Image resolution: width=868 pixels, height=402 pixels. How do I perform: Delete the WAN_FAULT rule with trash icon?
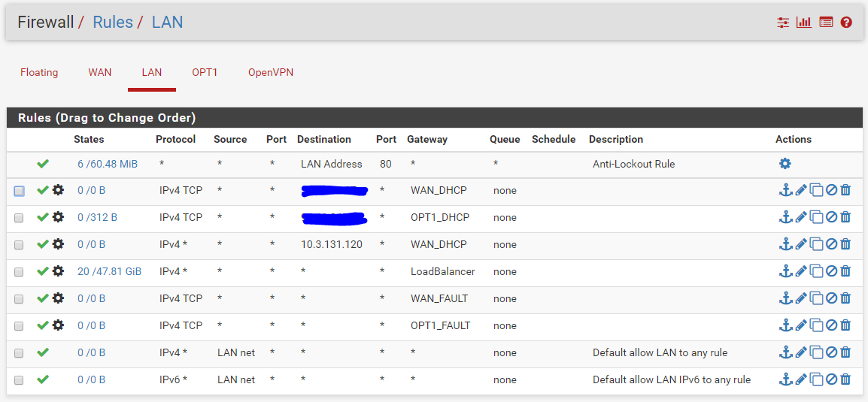pos(845,298)
